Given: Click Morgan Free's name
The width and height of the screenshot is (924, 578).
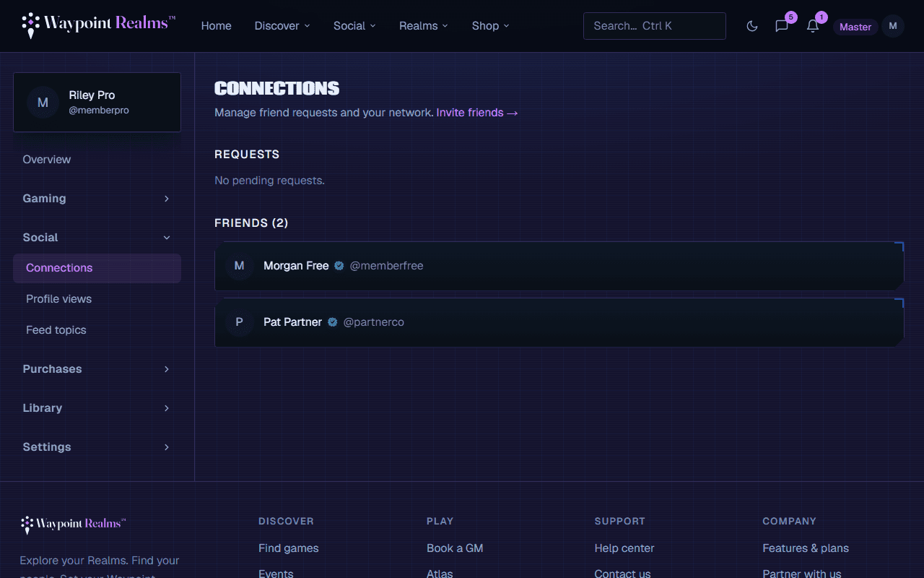Looking at the screenshot, I should (296, 266).
